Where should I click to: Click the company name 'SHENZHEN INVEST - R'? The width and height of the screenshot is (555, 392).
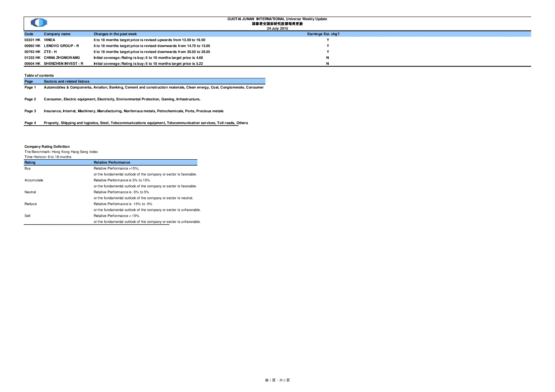(63, 64)
